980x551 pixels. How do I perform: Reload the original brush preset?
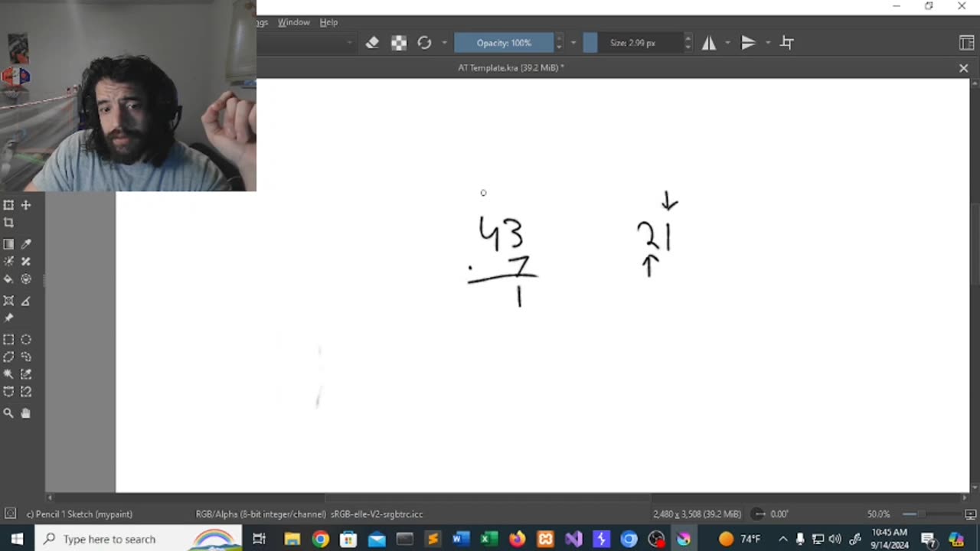(424, 43)
